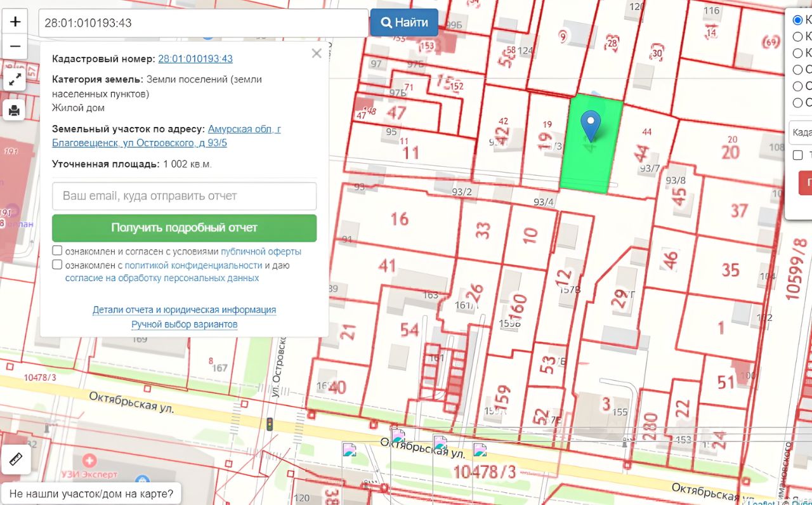Click the blue location pin on green parcel
Screen dimensions: 812x505
[x=591, y=126]
